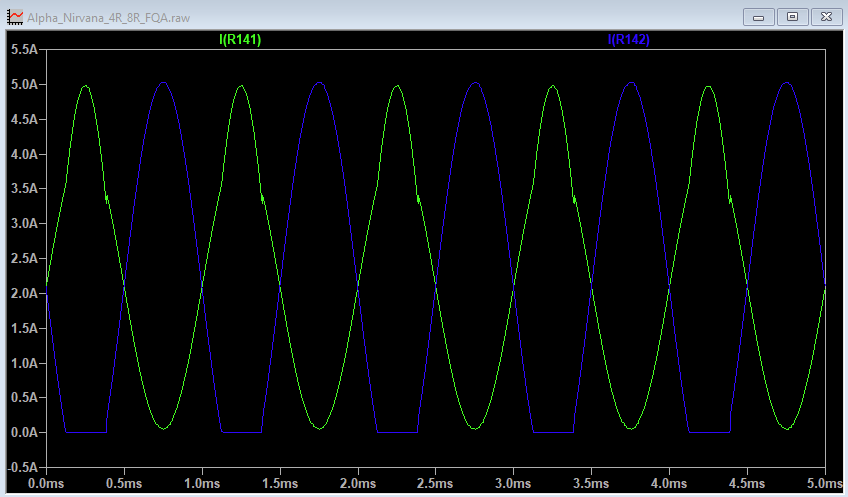
Task: Click the 5.0A vertical axis label
Action: click(x=24, y=84)
